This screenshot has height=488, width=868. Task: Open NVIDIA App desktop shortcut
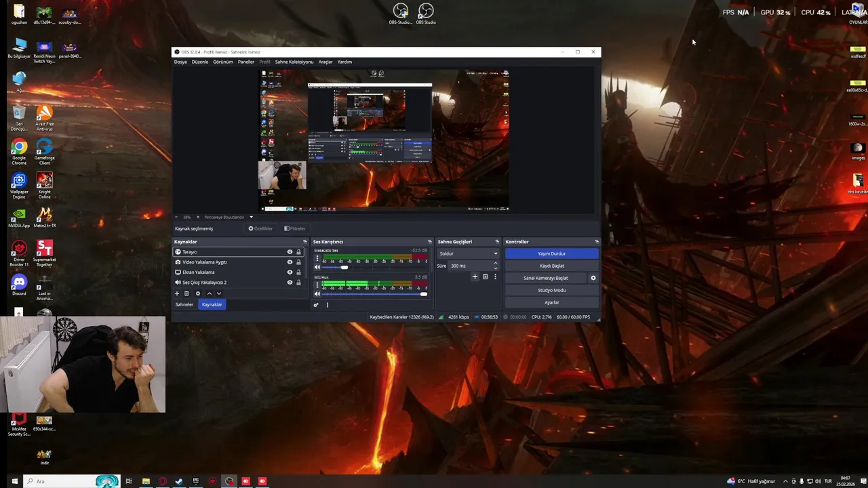coord(19,218)
